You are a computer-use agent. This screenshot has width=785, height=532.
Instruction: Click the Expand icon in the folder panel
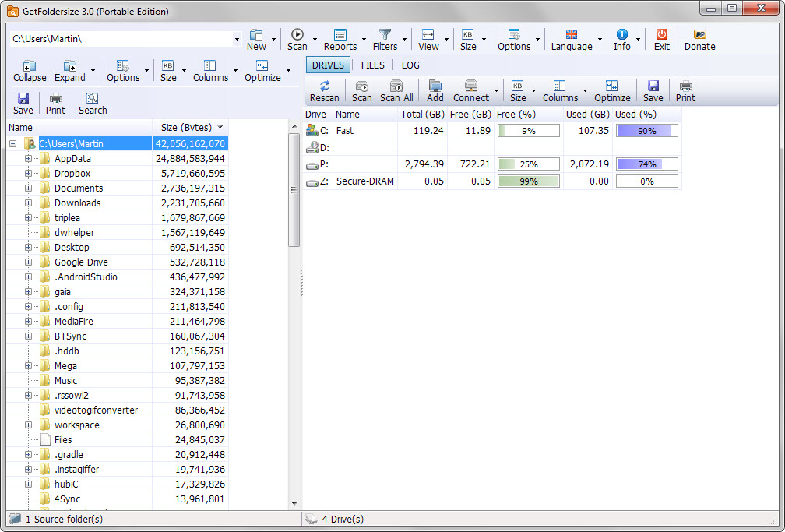coord(69,65)
